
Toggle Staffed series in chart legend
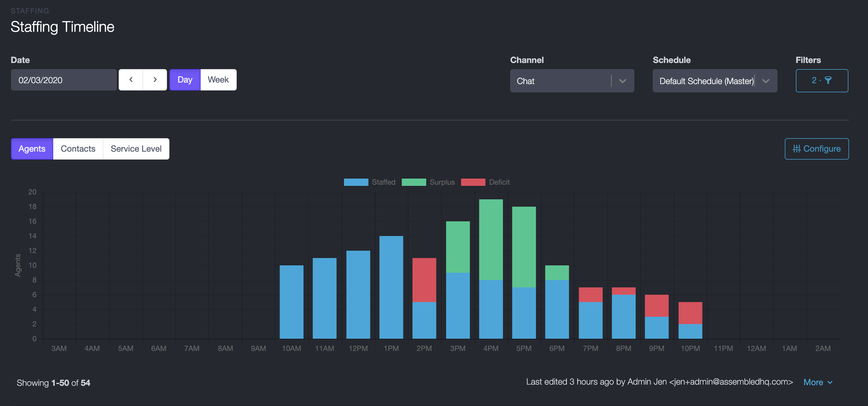(369, 182)
